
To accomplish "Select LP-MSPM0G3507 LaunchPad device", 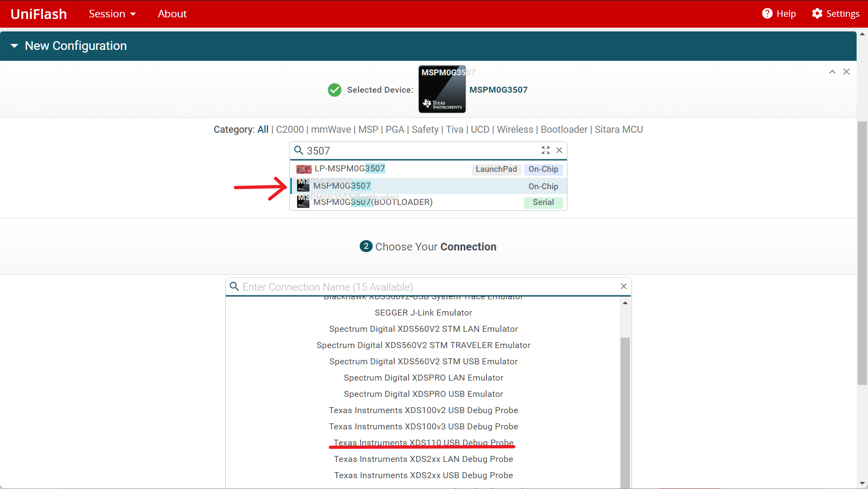I will coord(428,169).
